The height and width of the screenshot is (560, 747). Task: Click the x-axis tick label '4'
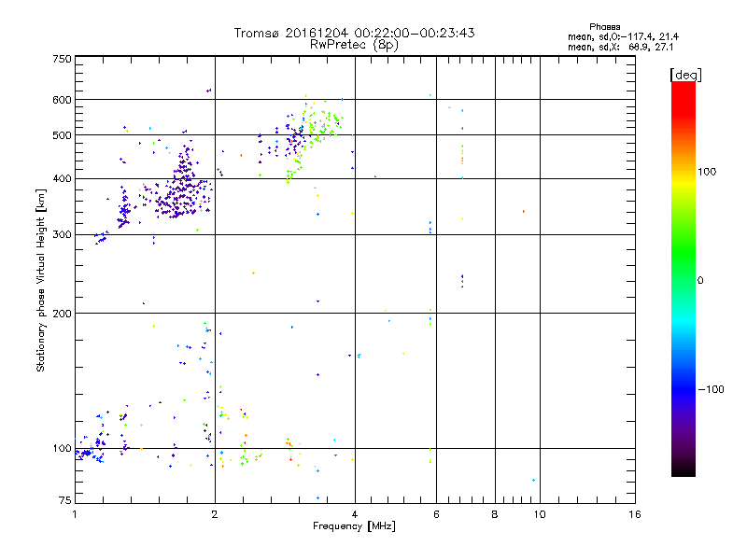(355, 514)
